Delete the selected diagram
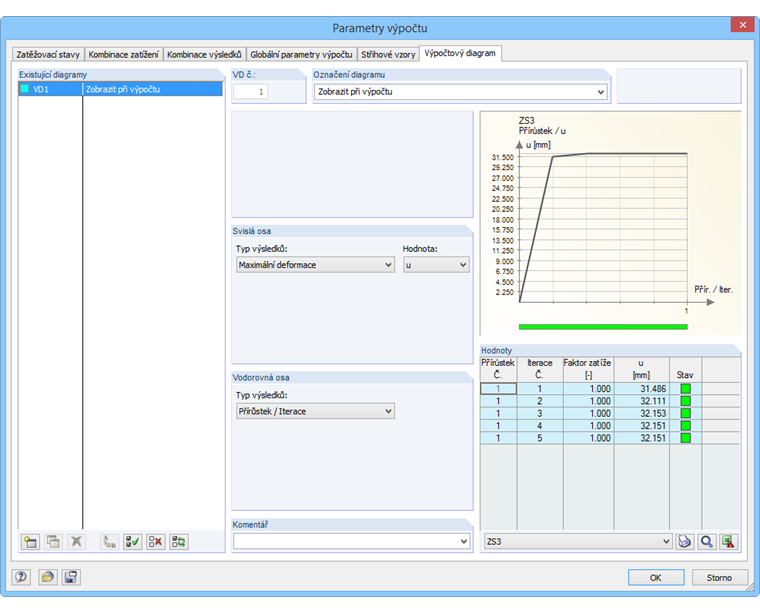 [x=77, y=541]
